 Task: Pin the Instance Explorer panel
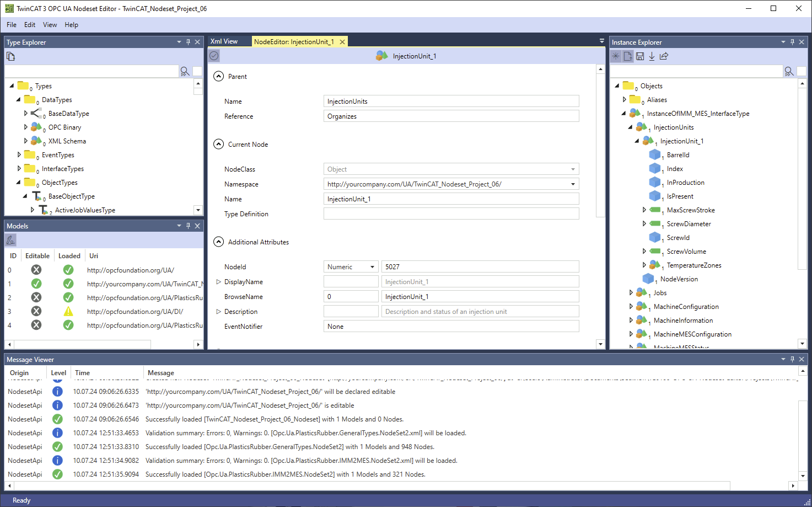[792, 42]
